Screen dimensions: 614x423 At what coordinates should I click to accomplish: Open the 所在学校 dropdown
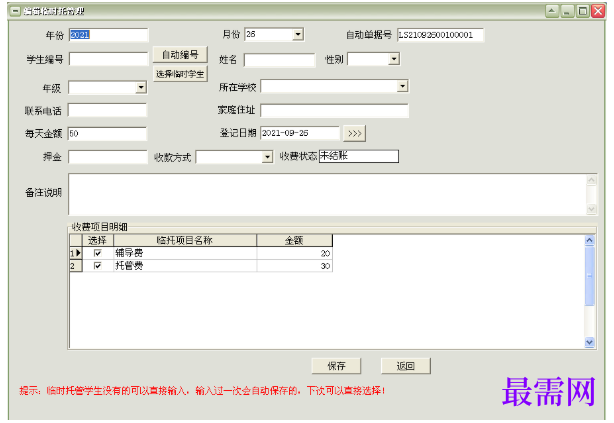click(x=403, y=86)
